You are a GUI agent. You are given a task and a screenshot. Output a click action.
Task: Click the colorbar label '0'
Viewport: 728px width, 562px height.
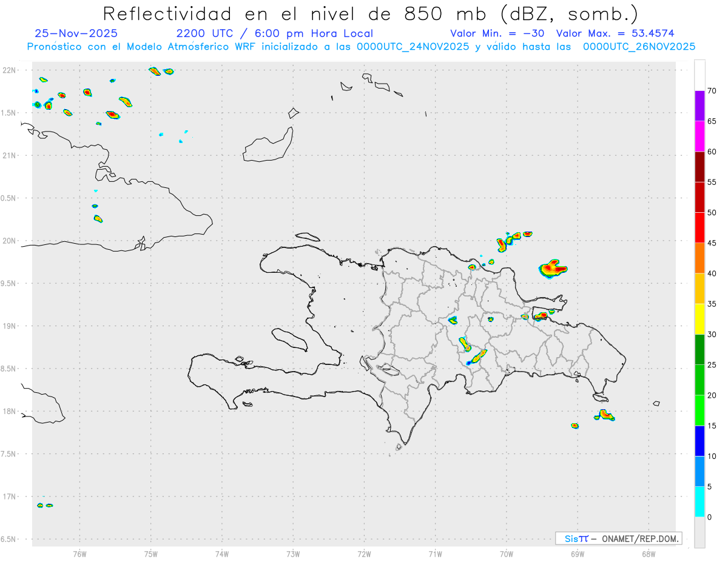(x=709, y=517)
